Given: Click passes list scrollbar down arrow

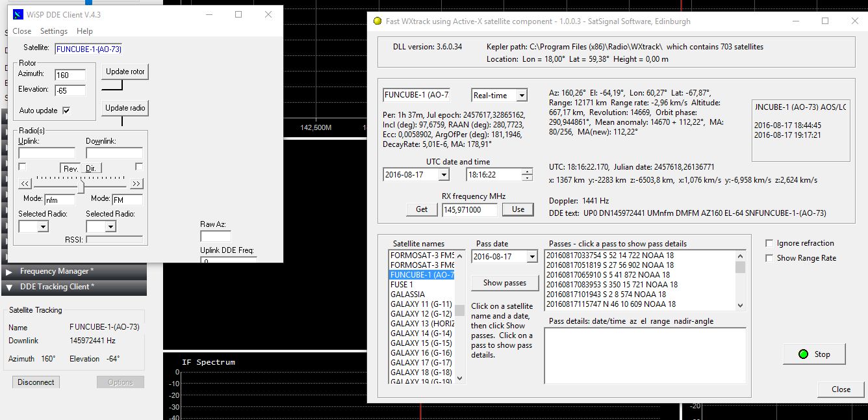Looking at the screenshot, I should pyautogui.click(x=741, y=305).
